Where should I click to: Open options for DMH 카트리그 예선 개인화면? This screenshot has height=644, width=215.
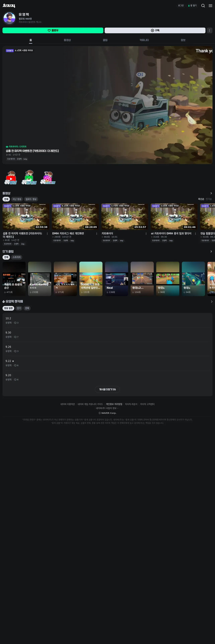pos(97,234)
